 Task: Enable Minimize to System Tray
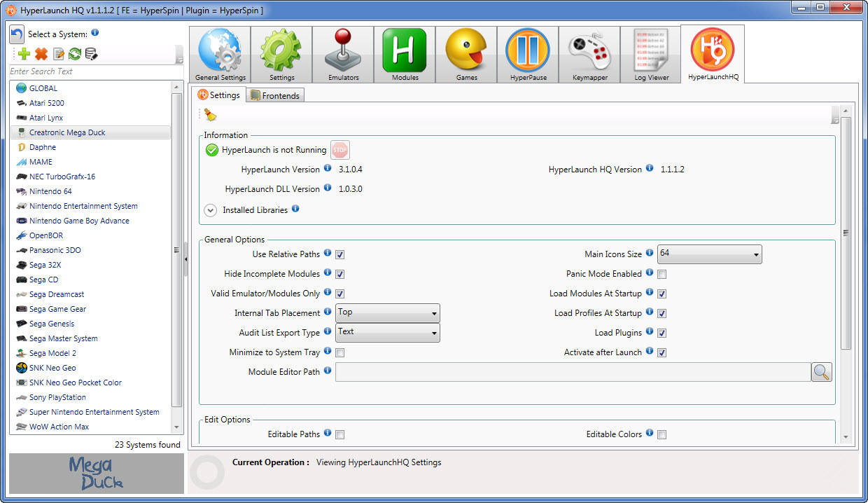340,353
